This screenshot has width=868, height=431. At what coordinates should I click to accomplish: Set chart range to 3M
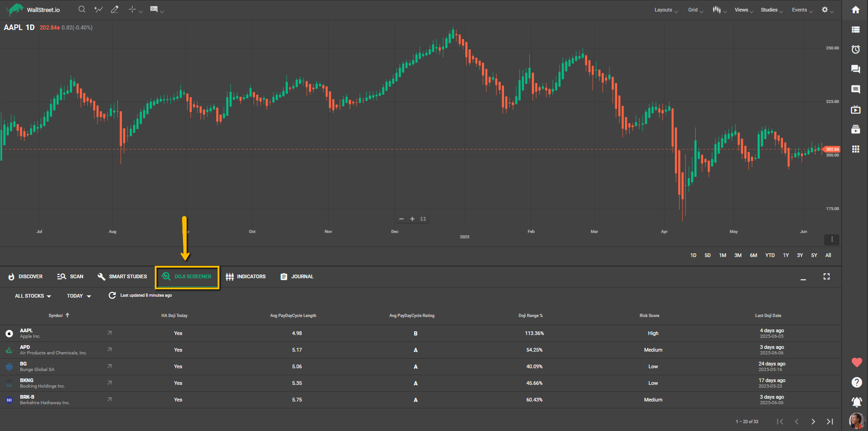tap(738, 255)
